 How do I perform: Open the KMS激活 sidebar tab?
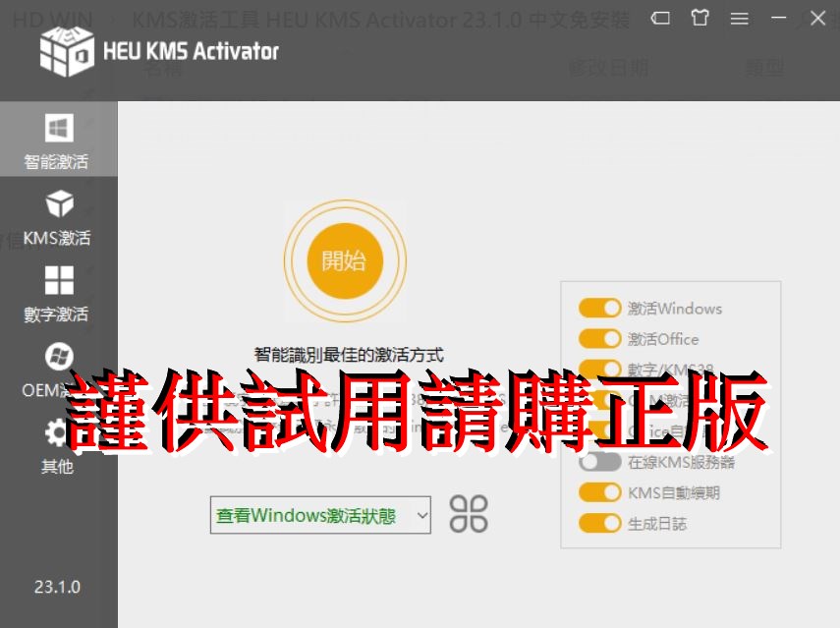(x=58, y=216)
